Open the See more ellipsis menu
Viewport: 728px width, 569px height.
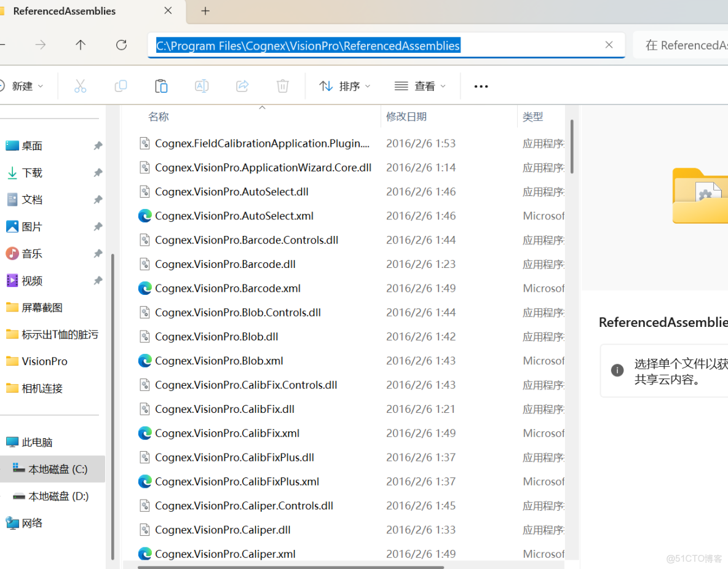pyautogui.click(x=480, y=86)
